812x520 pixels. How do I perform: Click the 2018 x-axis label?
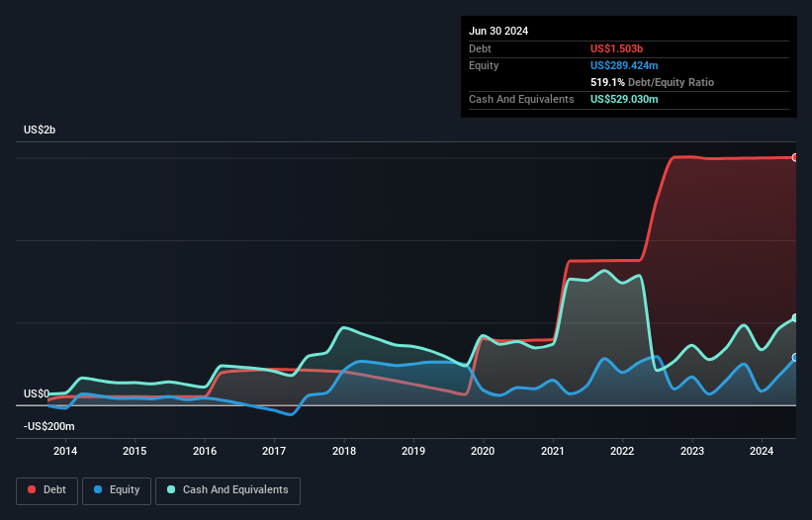(344, 451)
